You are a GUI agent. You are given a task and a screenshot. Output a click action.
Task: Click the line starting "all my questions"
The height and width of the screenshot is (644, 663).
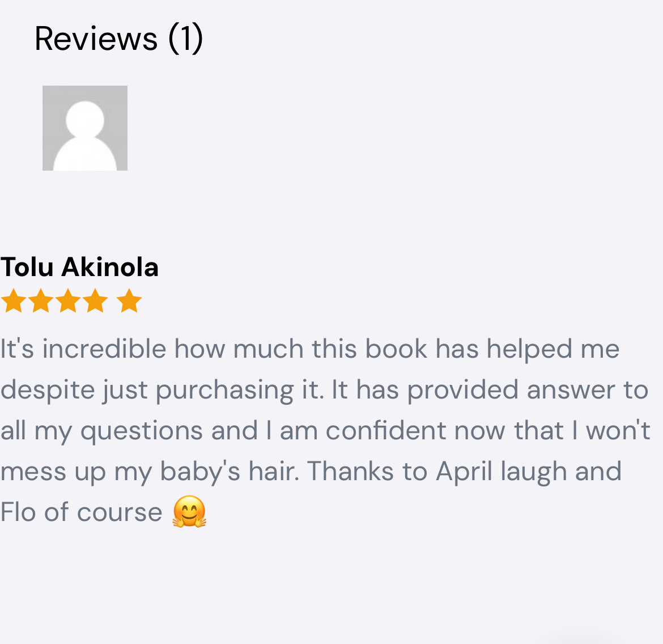tap(325, 431)
